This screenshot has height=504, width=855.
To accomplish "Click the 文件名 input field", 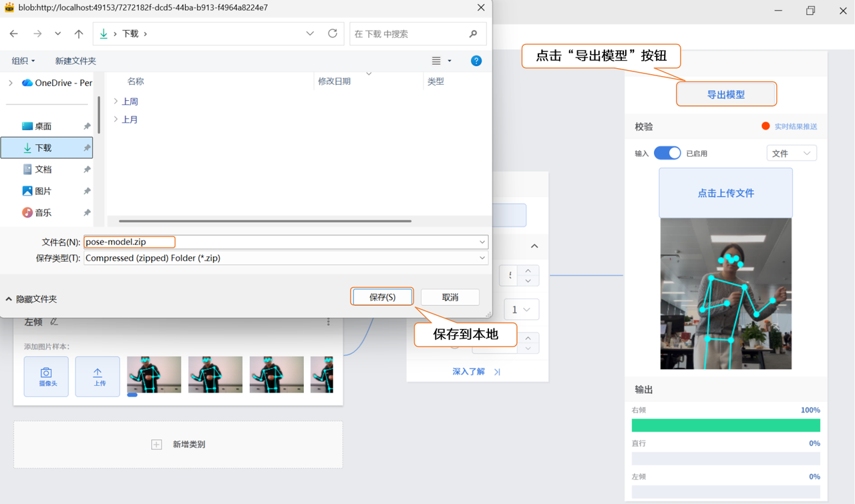I will (281, 242).
